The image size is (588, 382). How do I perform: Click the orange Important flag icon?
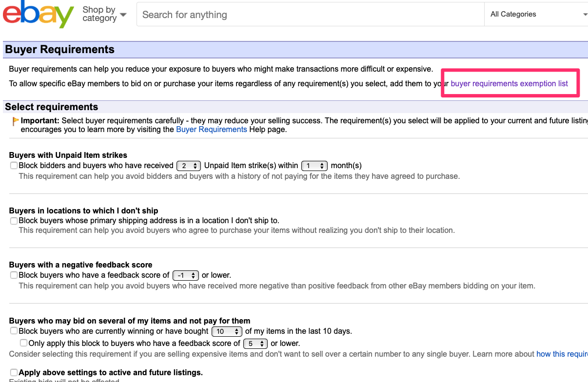pos(15,121)
